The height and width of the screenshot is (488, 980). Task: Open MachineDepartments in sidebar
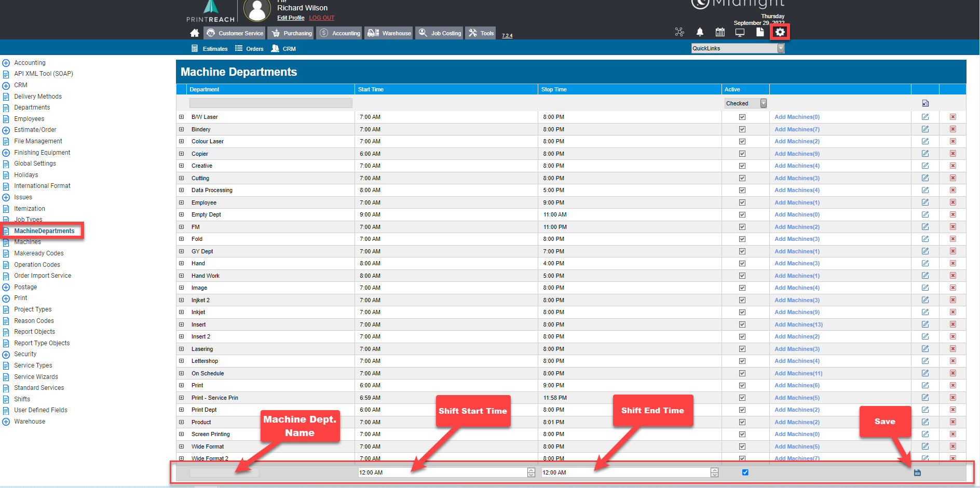(x=44, y=231)
